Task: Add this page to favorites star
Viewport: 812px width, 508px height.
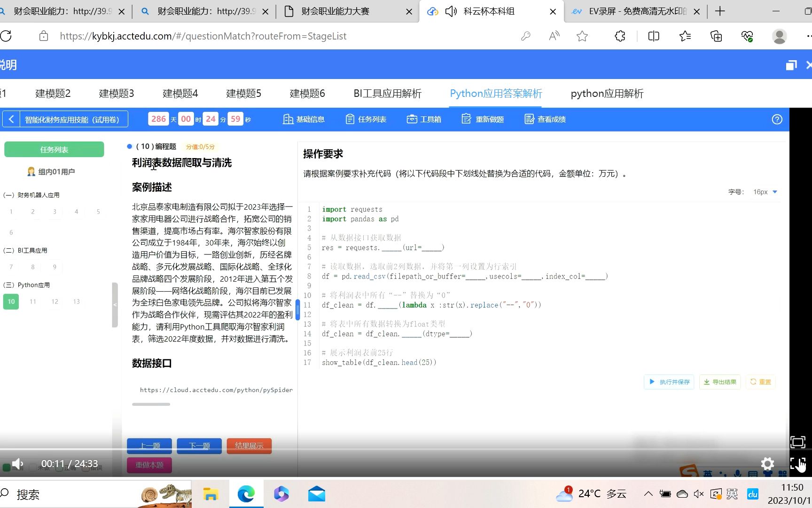Action: 582,36
